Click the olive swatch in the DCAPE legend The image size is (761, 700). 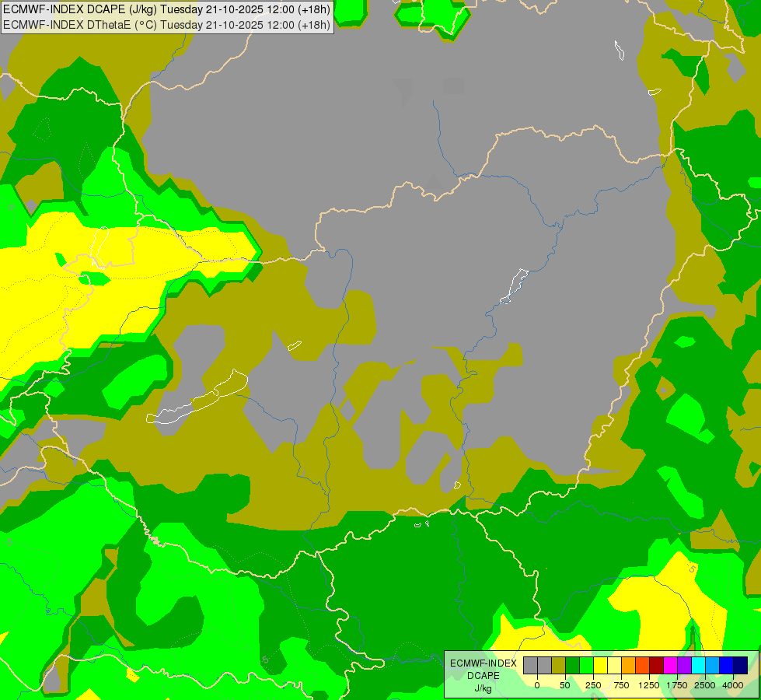click(x=559, y=665)
